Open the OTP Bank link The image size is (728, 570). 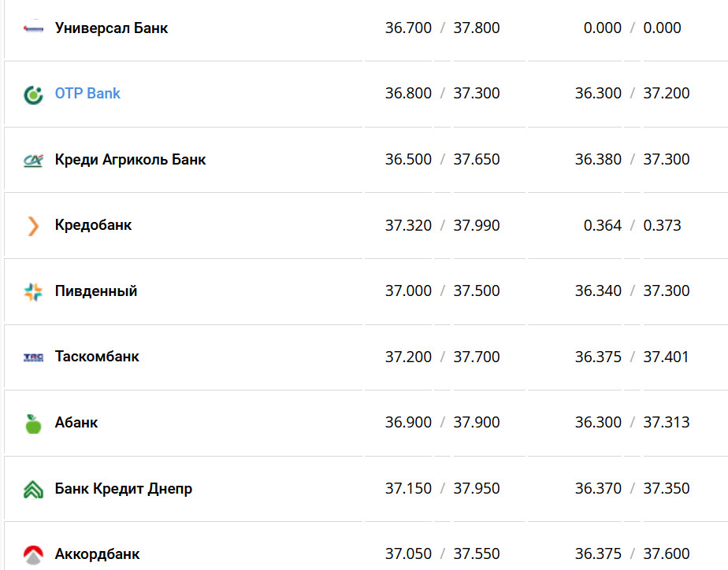87,94
